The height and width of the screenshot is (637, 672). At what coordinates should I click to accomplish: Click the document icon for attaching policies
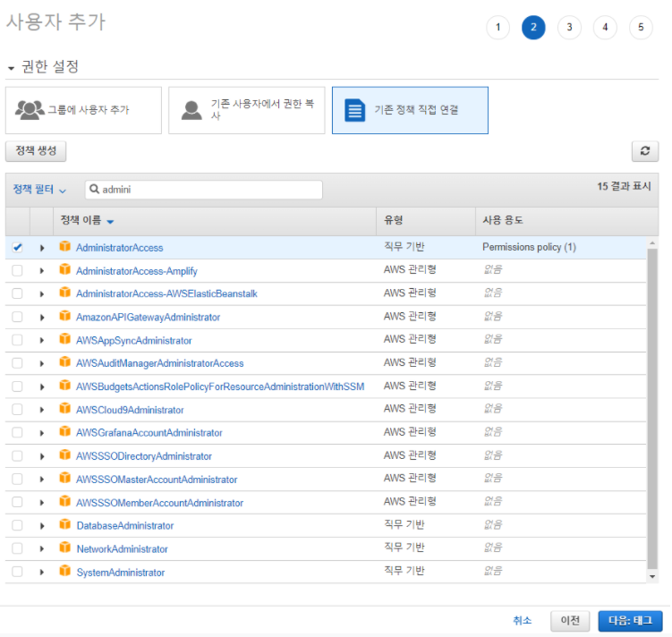pos(355,111)
